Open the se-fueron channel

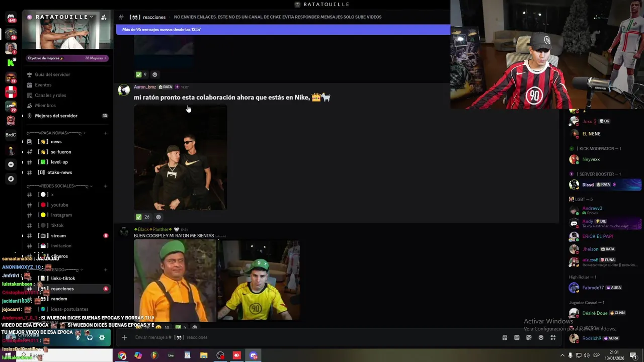tap(66, 152)
